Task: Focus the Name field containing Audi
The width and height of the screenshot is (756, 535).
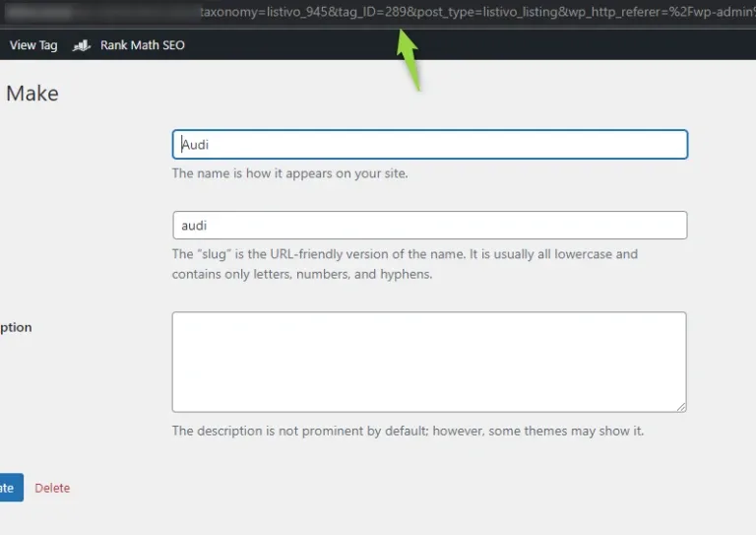Action: click(x=429, y=144)
